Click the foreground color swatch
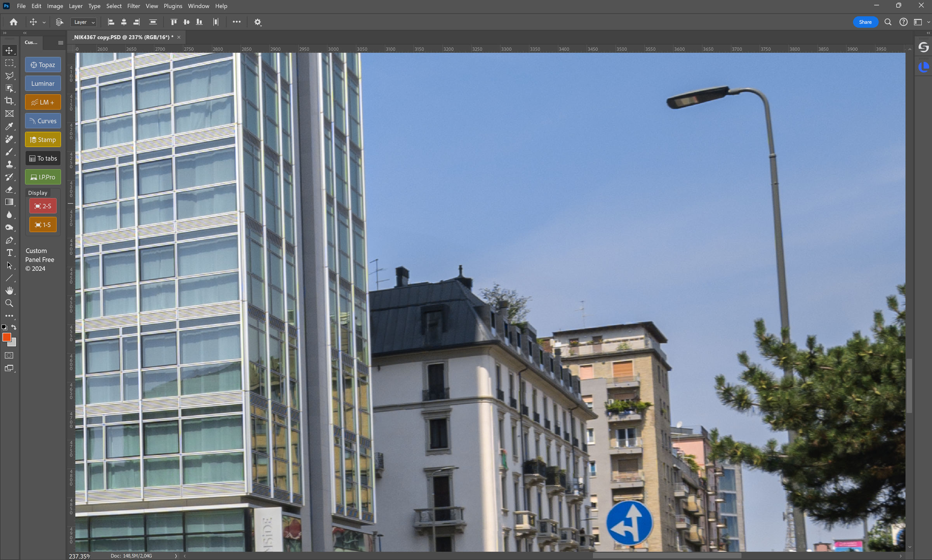The width and height of the screenshot is (932, 560). [x=7, y=337]
